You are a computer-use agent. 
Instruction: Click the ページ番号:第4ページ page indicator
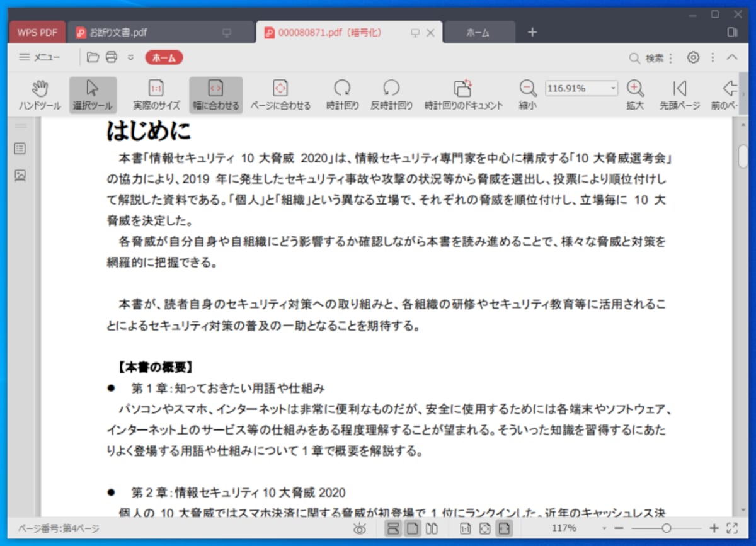pos(59,529)
